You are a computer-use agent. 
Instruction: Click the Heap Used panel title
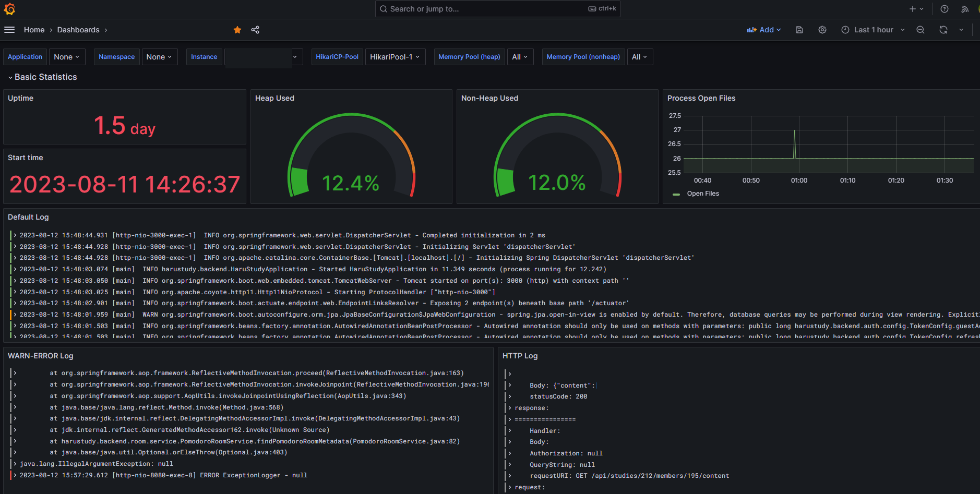pos(274,98)
